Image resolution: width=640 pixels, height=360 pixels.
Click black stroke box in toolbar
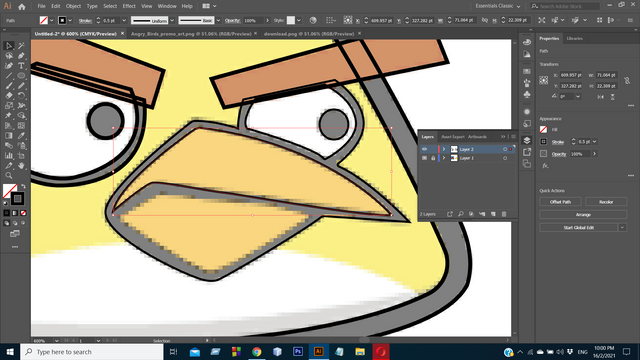[18, 199]
